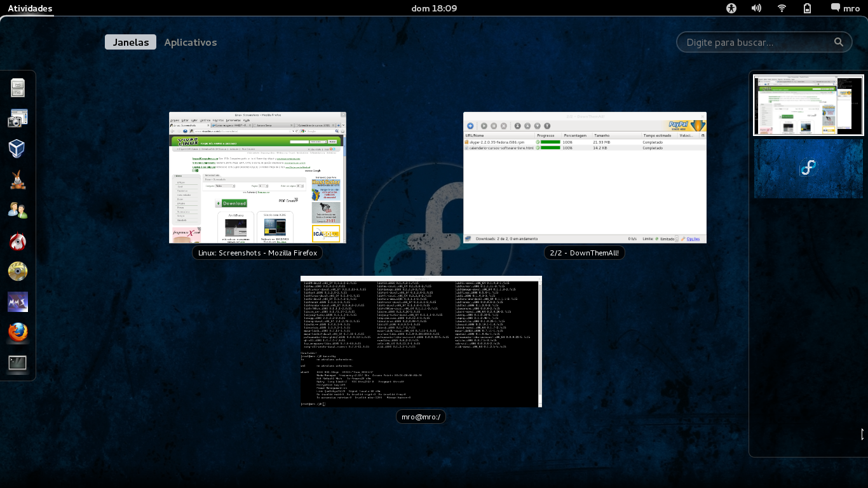Launch the screenshot camera application

[18, 118]
